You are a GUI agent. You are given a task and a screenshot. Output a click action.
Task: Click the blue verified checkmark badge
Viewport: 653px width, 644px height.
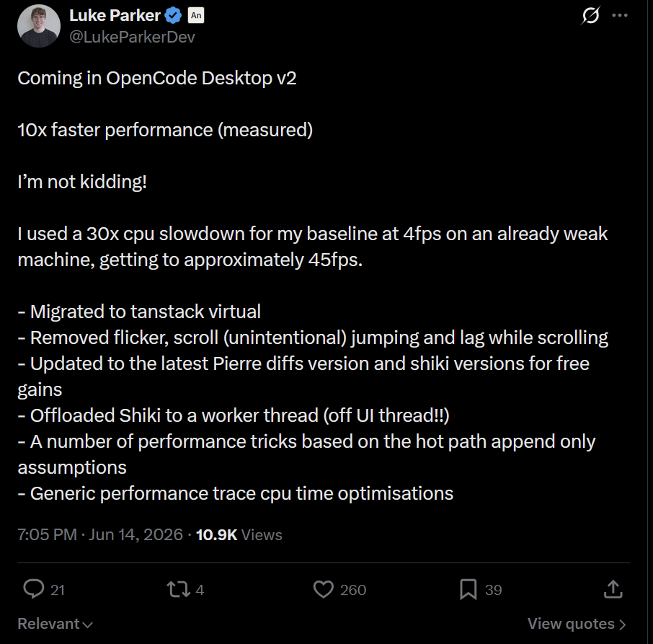(173, 16)
